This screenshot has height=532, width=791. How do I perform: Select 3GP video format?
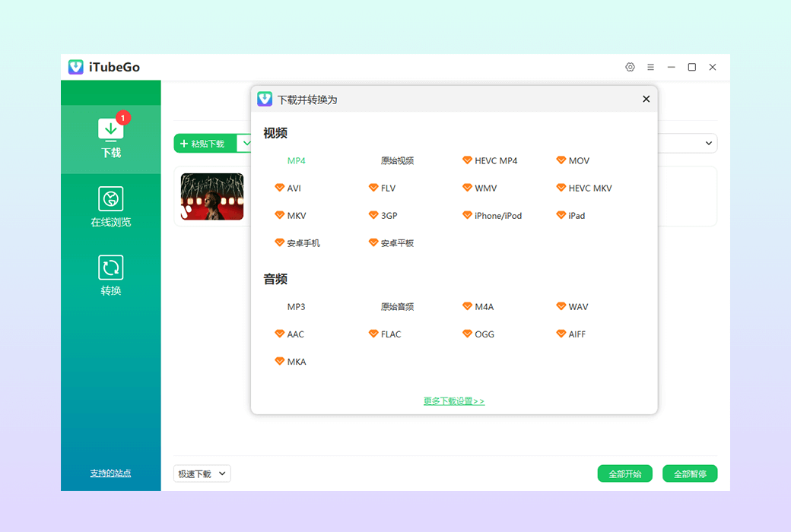pos(383,215)
